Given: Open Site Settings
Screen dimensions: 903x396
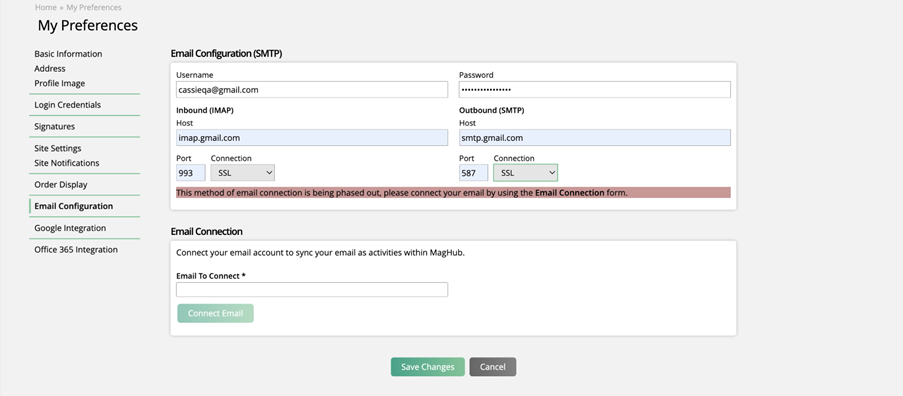Looking at the screenshot, I should pyautogui.click(x=58, y=148).
